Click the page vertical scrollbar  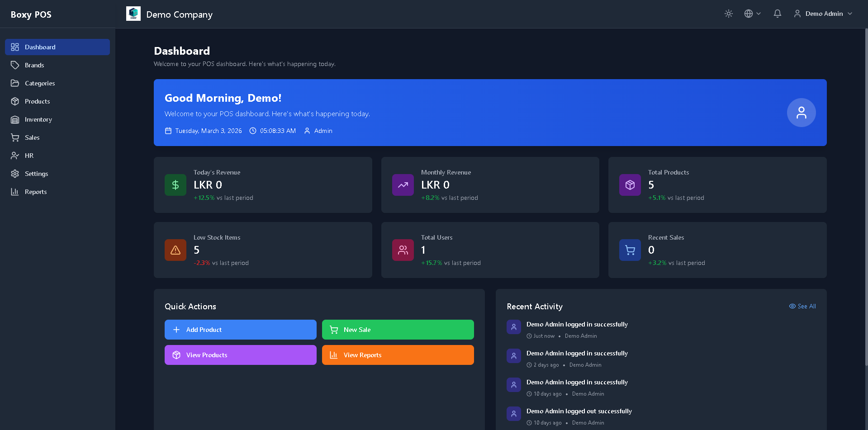866,197
